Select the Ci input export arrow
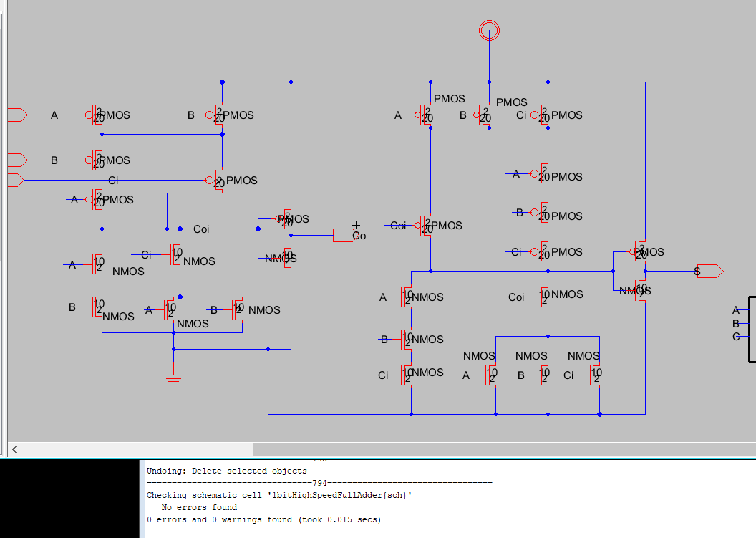This screenshot has height=538, width=756. [17, 180]
